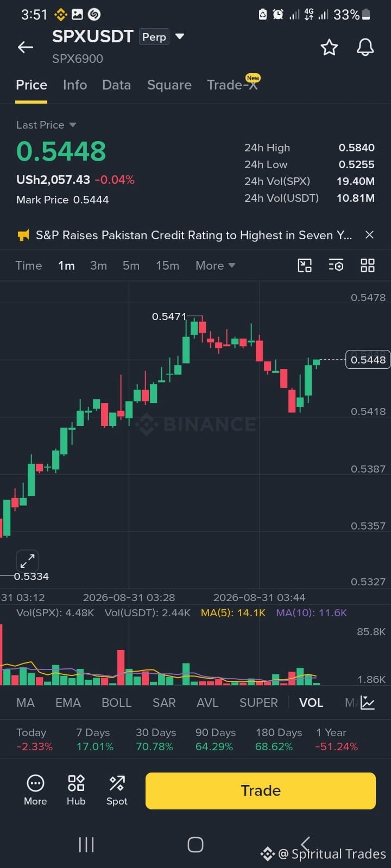Viewport: 391px width, 868px height.
Task: Enable the SUPER indicator
Action: 258,703
